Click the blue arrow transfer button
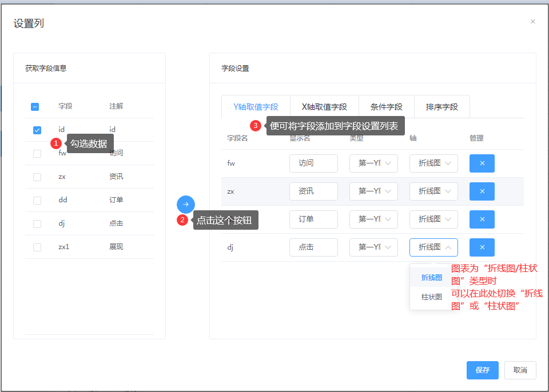The image size is (549, 392). coord(186,205)
